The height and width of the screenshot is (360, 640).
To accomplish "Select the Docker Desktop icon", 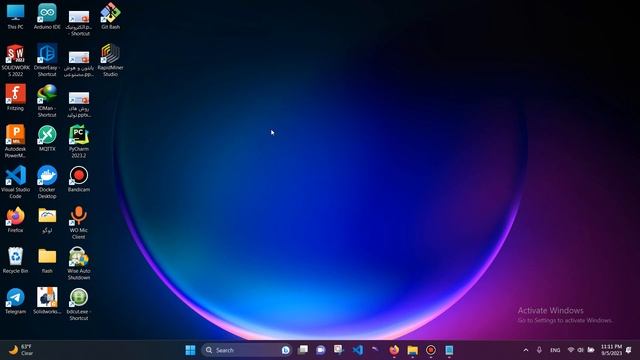I will tap(47, 182).
